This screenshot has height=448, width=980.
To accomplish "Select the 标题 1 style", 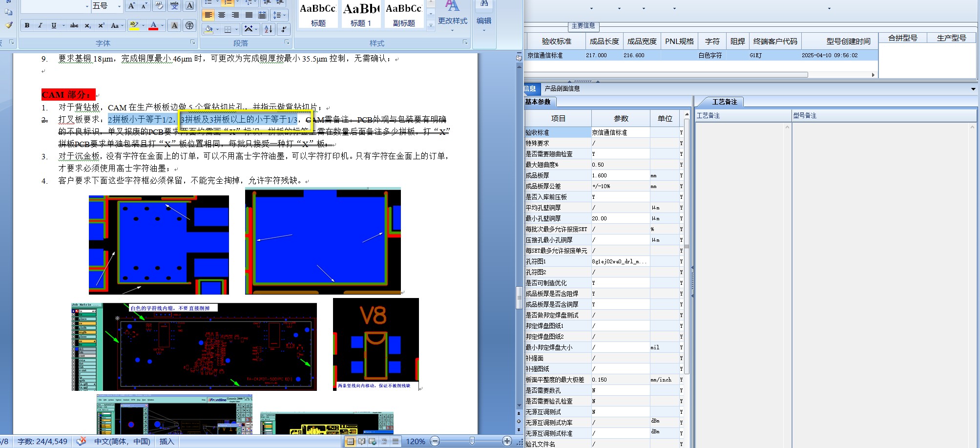I will point(361,15).
